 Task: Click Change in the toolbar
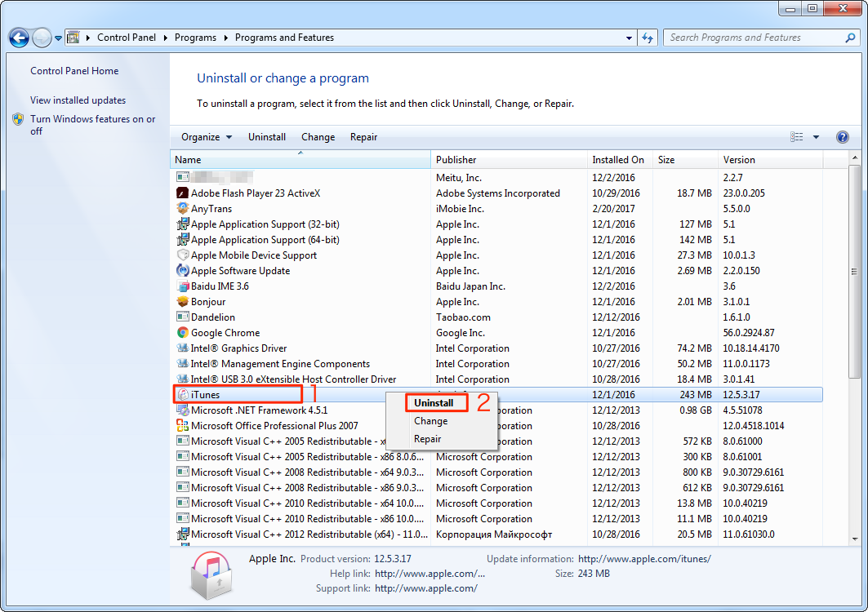point(318,136)
